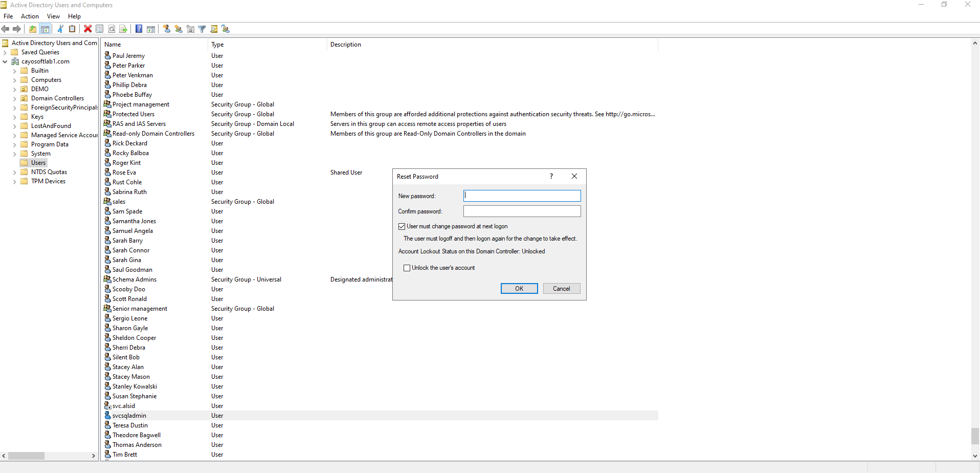
Task: Click the Create new user toolbar icon
Action: 167,29
